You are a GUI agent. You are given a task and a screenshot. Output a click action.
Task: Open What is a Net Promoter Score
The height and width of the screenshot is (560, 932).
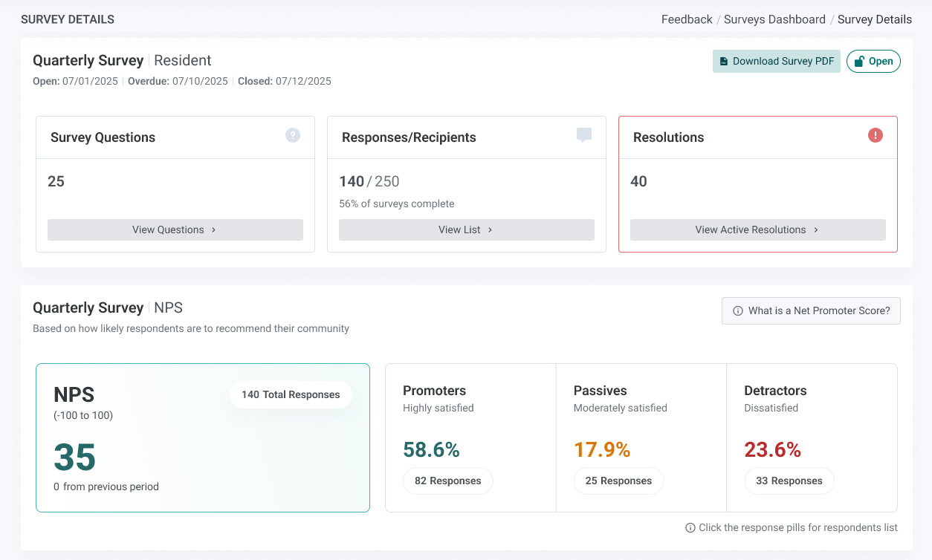pyautogui.click(x=811, y=311)
